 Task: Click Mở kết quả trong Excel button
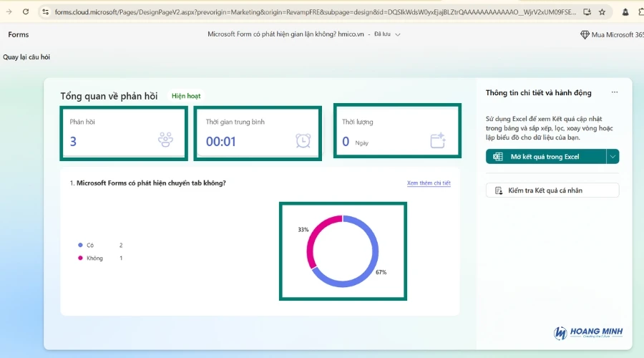545,157
